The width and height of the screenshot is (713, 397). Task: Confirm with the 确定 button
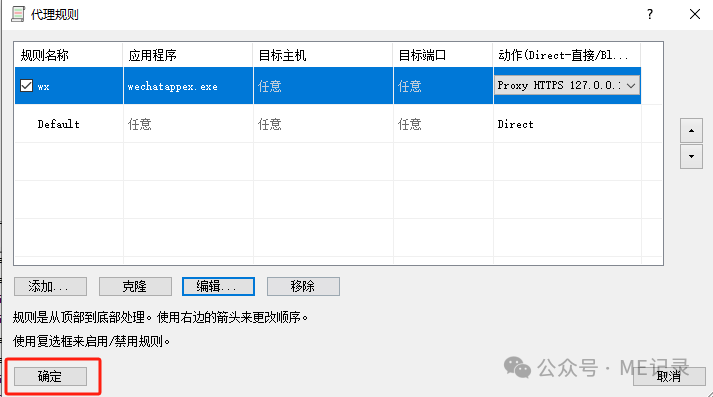(50, 377)
